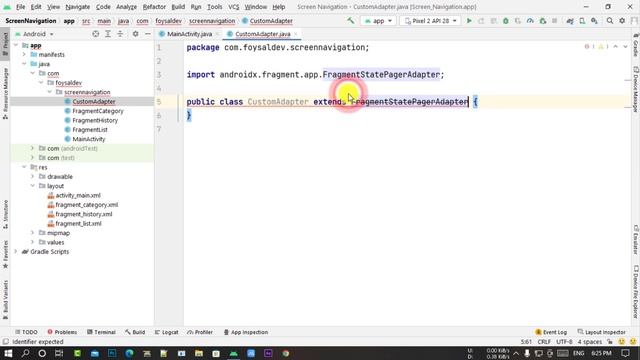Open the Build Variants side panel

(x=5, y=300)
